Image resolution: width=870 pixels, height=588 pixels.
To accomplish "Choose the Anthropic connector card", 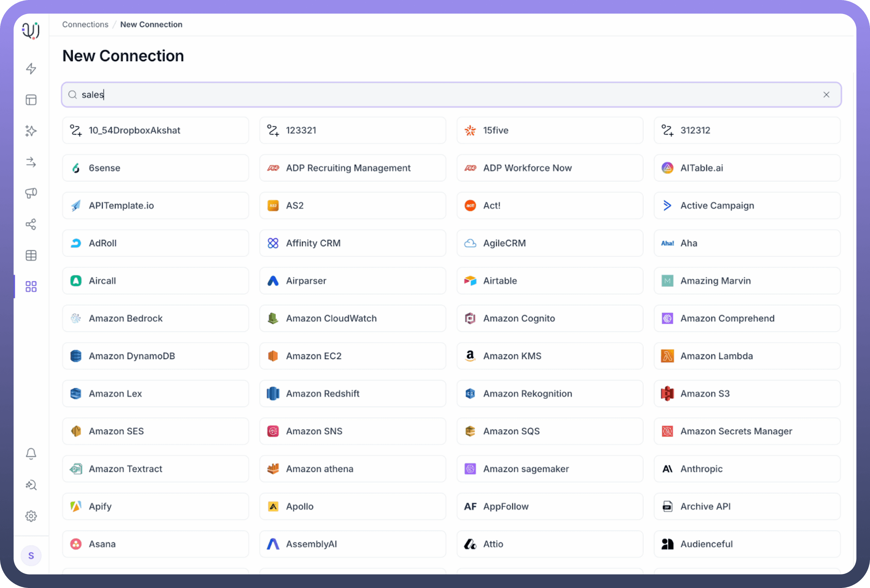I will [x=747, y=469].
